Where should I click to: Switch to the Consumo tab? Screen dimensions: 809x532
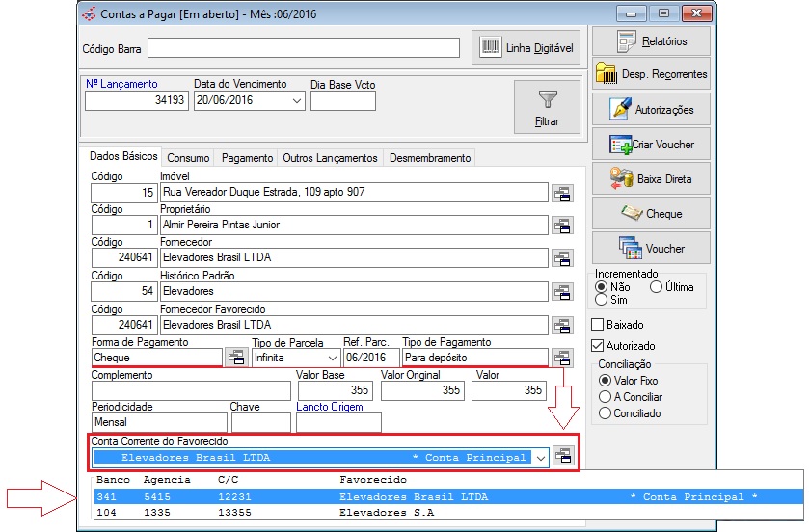coord(188,158)
